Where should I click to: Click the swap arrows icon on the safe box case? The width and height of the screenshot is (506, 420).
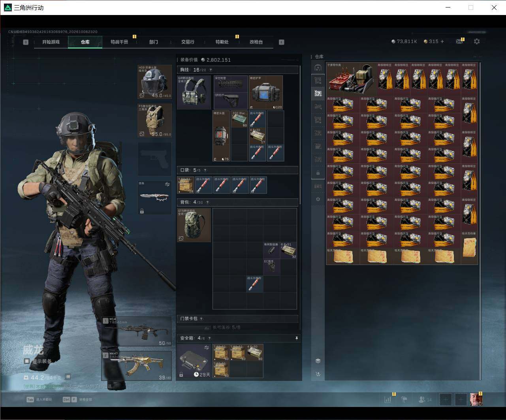tap(206, 348)
